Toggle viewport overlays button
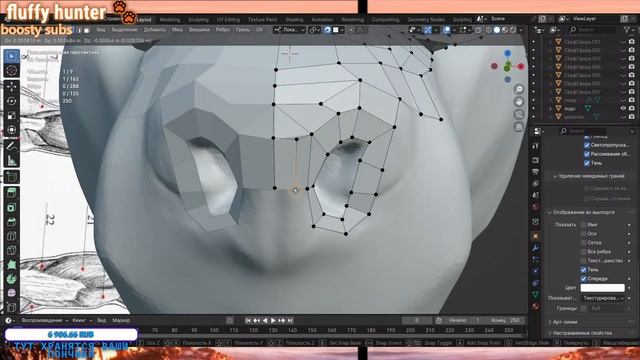The width and height of the screenshot is (640, 360). point(447,30)
